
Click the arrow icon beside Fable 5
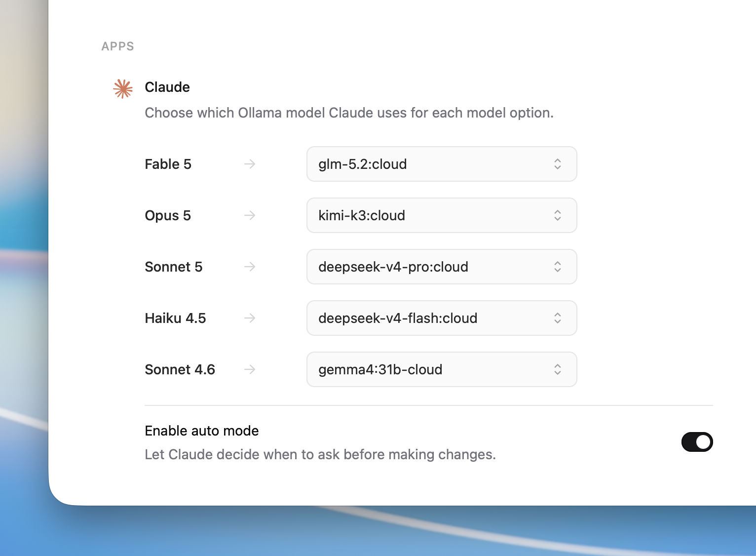[250, 164]
